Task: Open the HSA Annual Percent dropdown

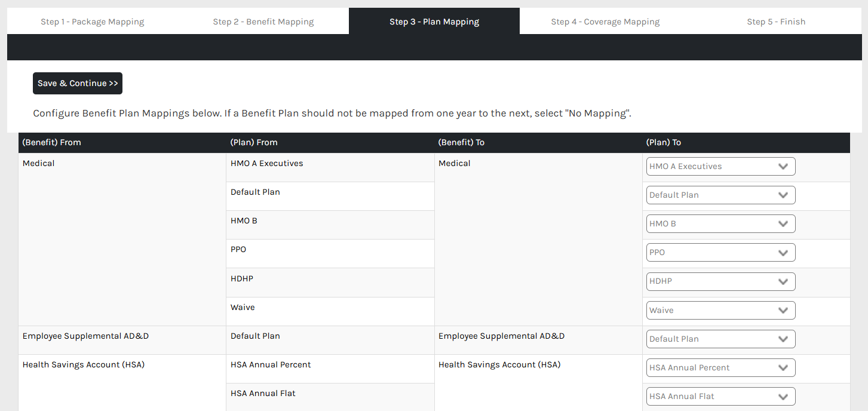Action: pos(721,368)
